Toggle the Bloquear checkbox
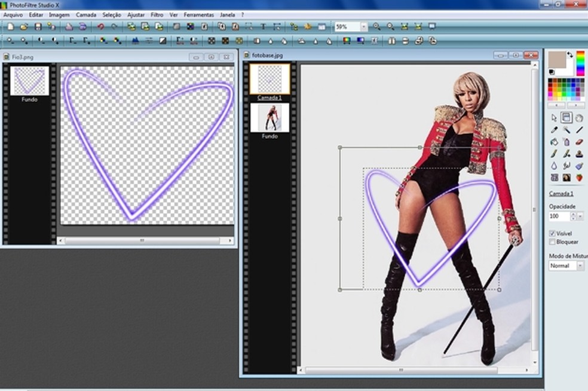The height and width of the screenshot is (391, 588). click(x=552, y=242)
